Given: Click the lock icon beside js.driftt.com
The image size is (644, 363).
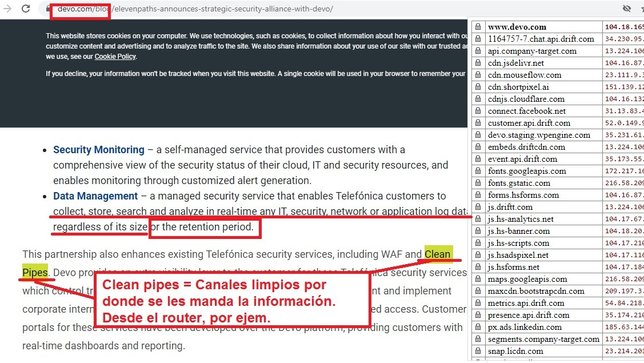Looking at the screenshot, I should click(478, 207).
